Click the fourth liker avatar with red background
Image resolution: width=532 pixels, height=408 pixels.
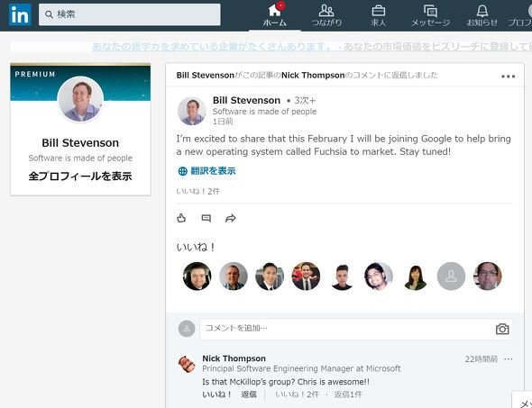coord(306,277)
